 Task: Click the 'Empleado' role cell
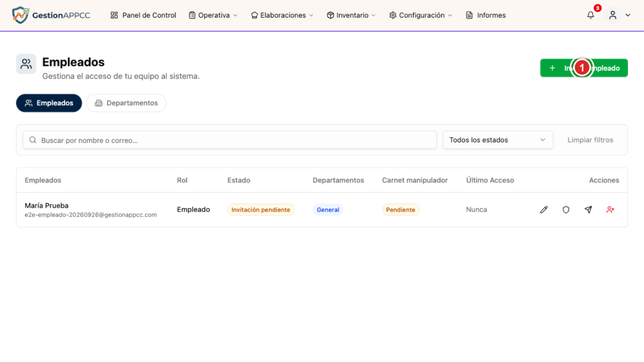(194, 210)
